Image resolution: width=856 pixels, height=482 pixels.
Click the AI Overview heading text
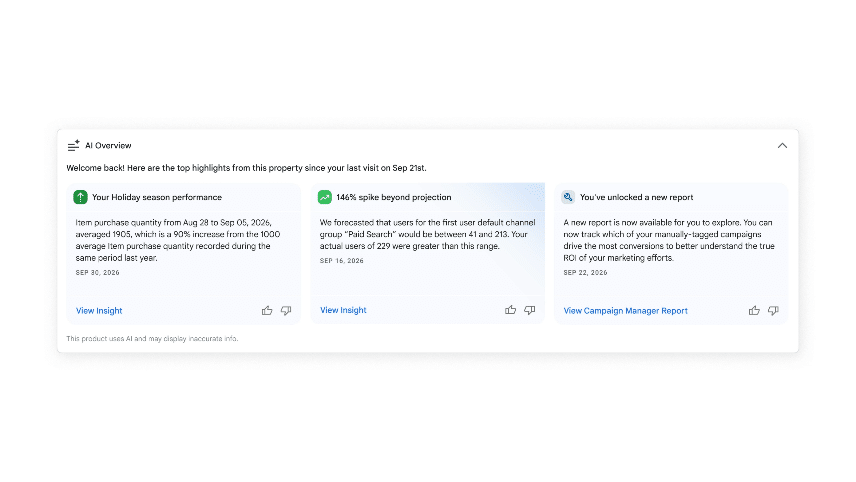pos(108,146)
